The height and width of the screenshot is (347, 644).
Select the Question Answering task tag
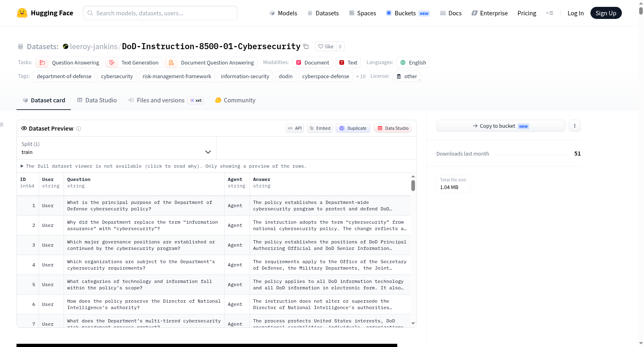(x=69, y=62)
